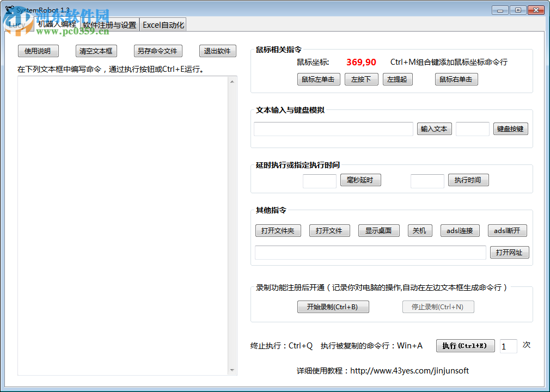Image resolution: width=550 pixels, height=392 pixels.
Task: Run commands with 执行(Ctrl+E)
Action: 465,346
